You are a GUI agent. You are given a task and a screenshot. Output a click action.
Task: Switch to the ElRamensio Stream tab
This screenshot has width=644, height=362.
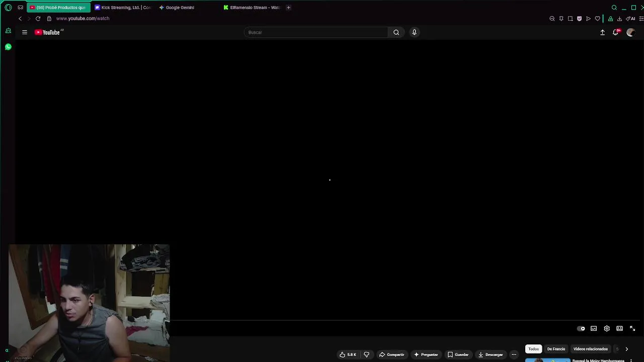pyautogui.click(x=252, y=8)
